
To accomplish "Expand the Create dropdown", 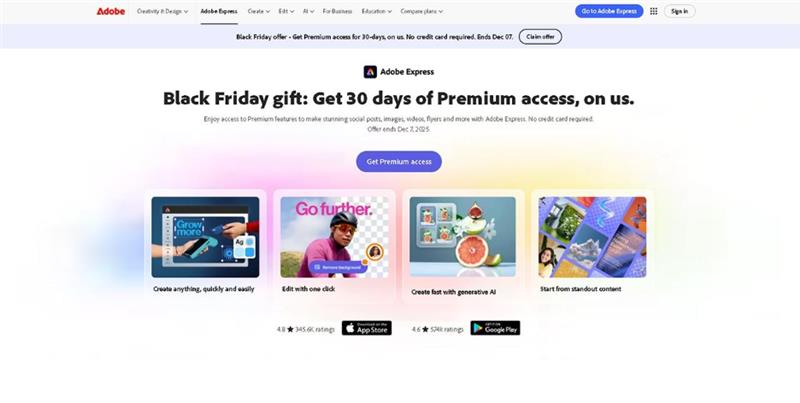I will (x=259, y=11).
